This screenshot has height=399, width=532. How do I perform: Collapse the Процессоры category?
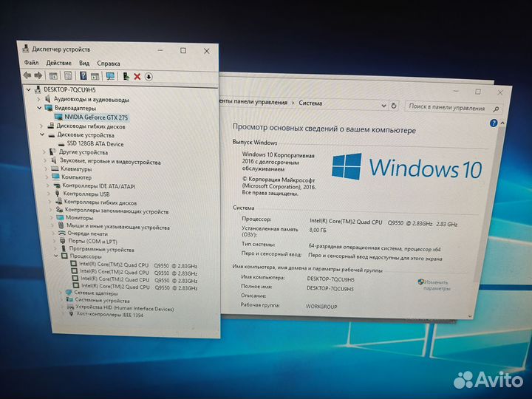pos(55,256)
